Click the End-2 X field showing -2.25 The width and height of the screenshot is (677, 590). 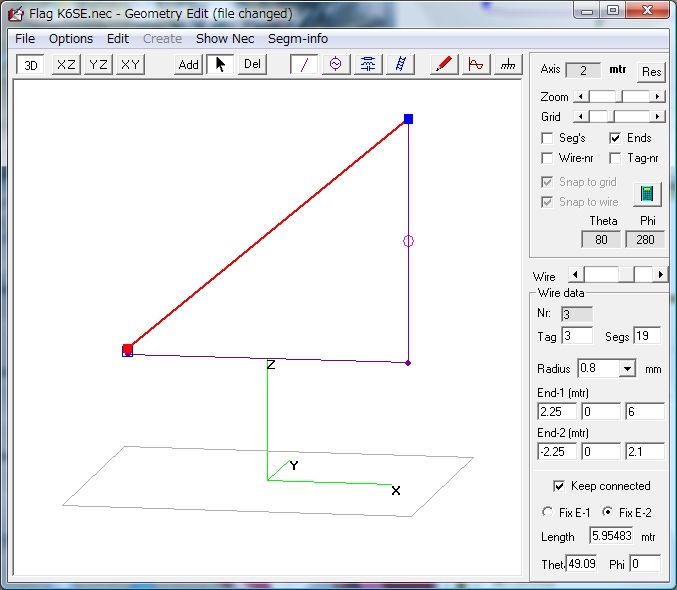click(x=557, y=452)
